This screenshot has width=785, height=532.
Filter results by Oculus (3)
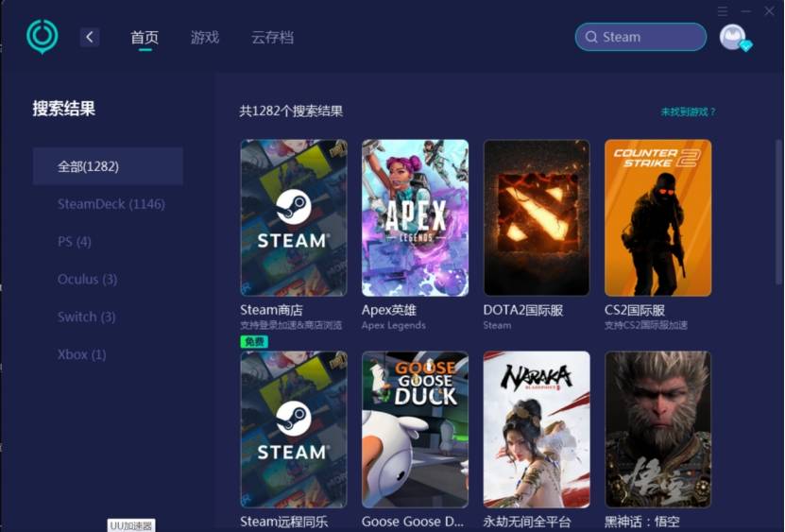87,280
